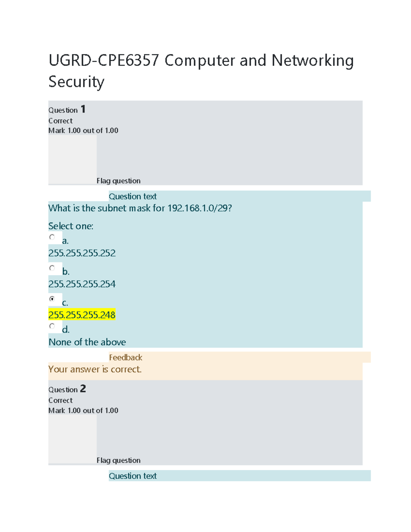411x532 pixels.
Task: Click the subnet mask question sentence
Action: (140, 208)
